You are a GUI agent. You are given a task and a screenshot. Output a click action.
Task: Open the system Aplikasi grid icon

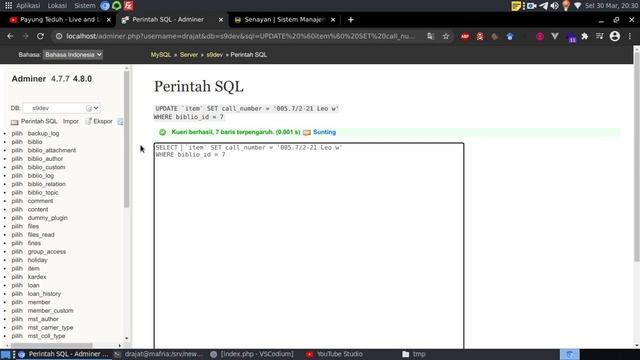[x=8, y=5]
